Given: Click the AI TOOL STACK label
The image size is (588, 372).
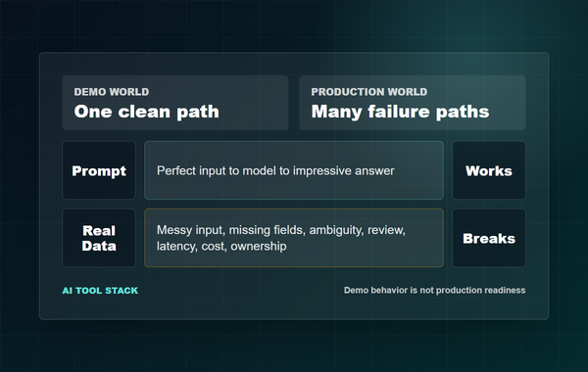Looking at the screenshot, I should coord(100,291).
